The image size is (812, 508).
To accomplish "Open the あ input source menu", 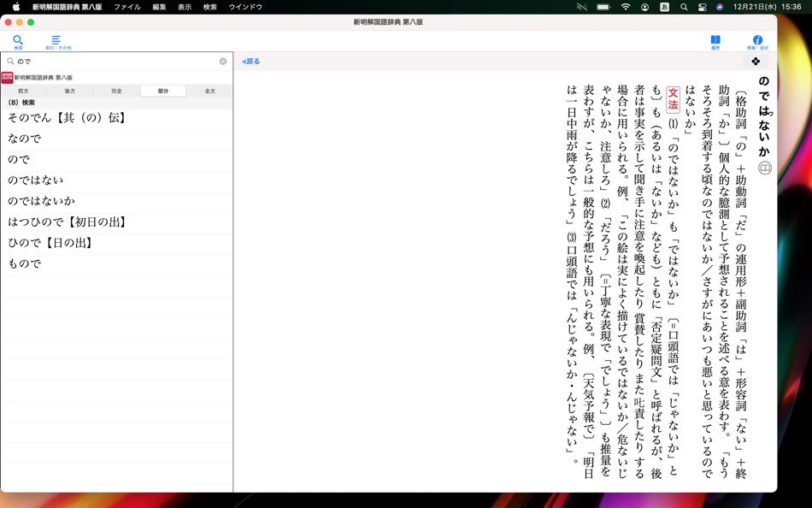I will [x=664, y=7].
